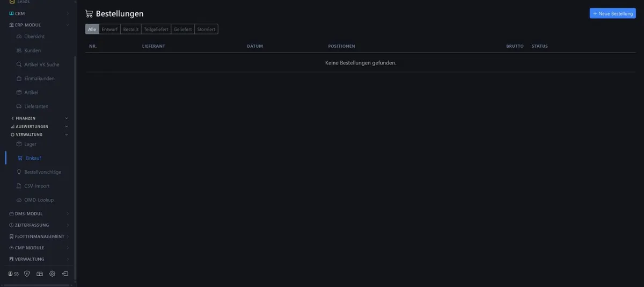Open Lager via its cube icon
This screenshot has width=644, height=287.
[x=19, y=144]
